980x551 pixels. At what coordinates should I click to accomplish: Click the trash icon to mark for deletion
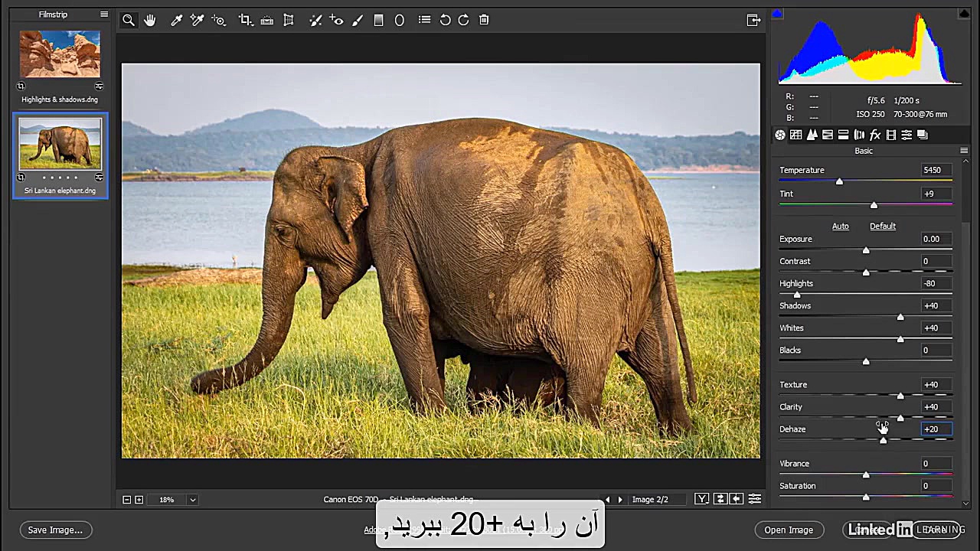click(x=484, y=21)
